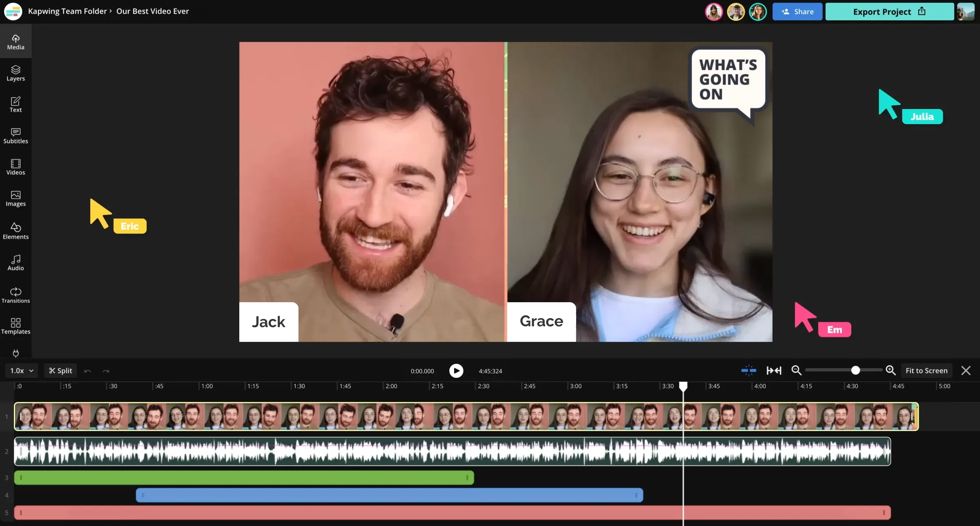Open the Media panel
The width and height of the screenshot is (980, 526).
pos(16,41)
